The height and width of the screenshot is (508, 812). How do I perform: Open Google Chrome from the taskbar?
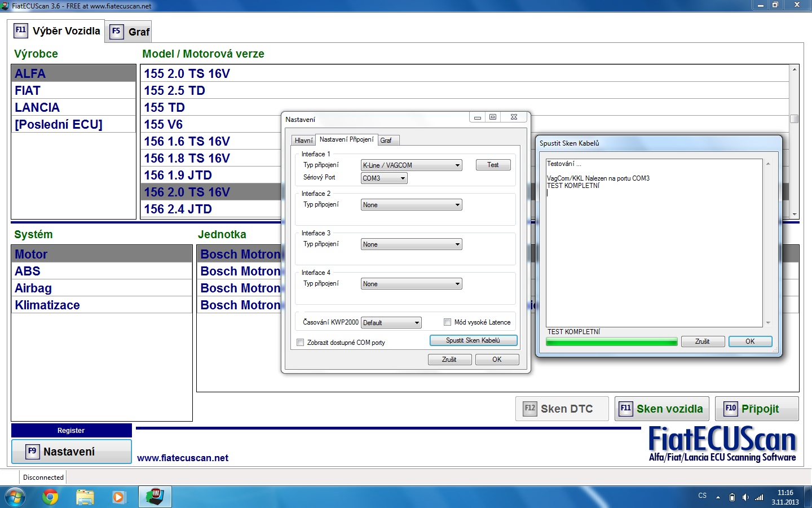(x=50, y=497)
